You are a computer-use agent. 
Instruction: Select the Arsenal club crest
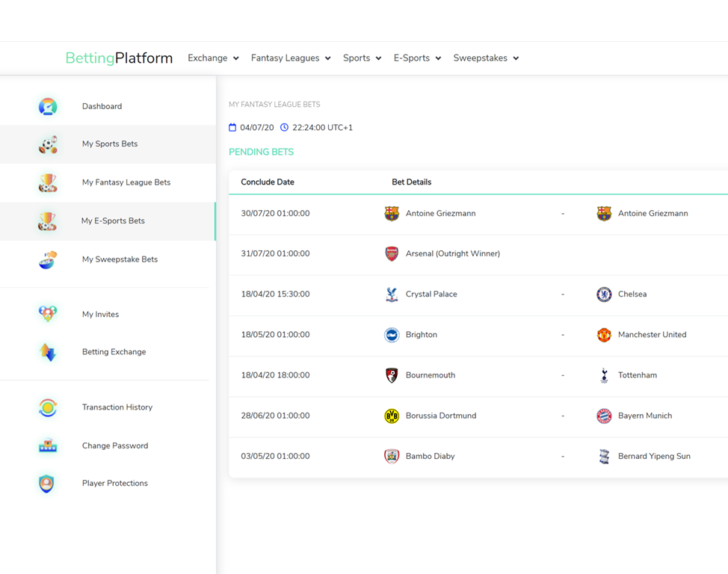[x=391, y=253]
